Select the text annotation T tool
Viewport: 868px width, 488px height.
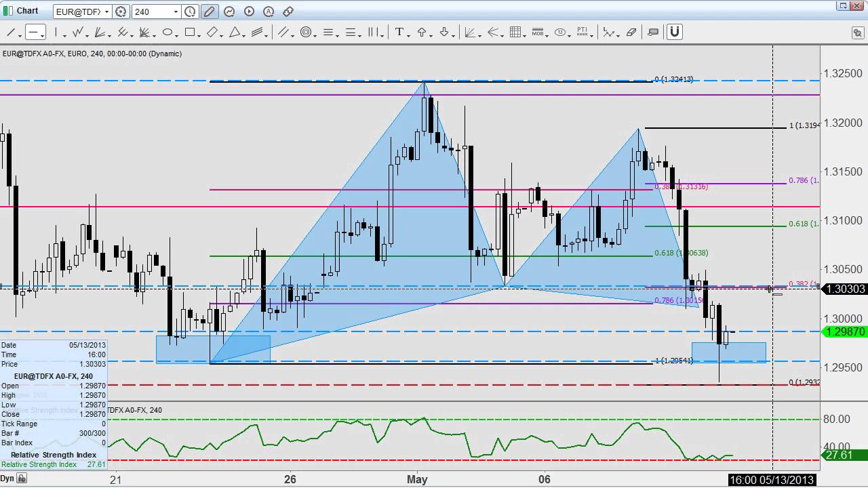pyautogui.click(x=399, y=32)
